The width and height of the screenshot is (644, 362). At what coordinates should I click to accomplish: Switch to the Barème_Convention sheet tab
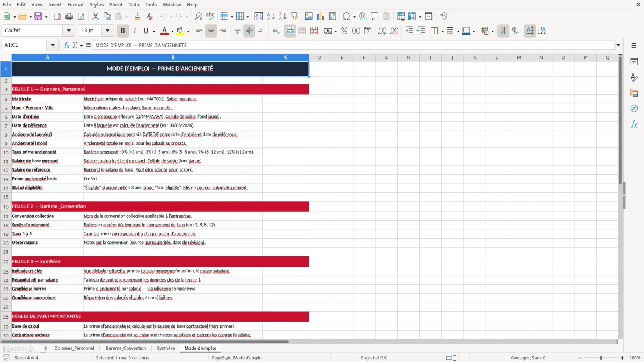click(126, 349)
